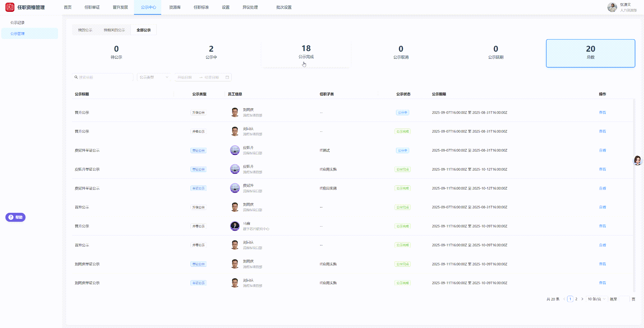Screen dimensions: 644x328
Task: Filter by the 公示完成 status card
Action: coord(306,52)
